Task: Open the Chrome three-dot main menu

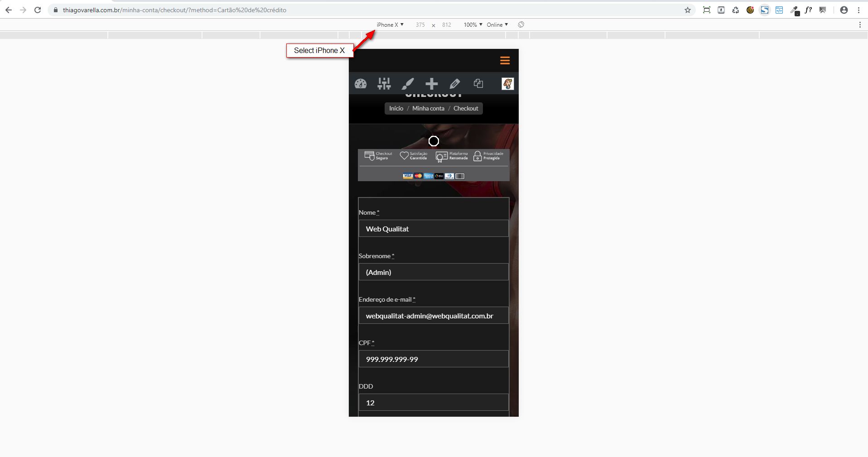Action: tap(858, 10)
